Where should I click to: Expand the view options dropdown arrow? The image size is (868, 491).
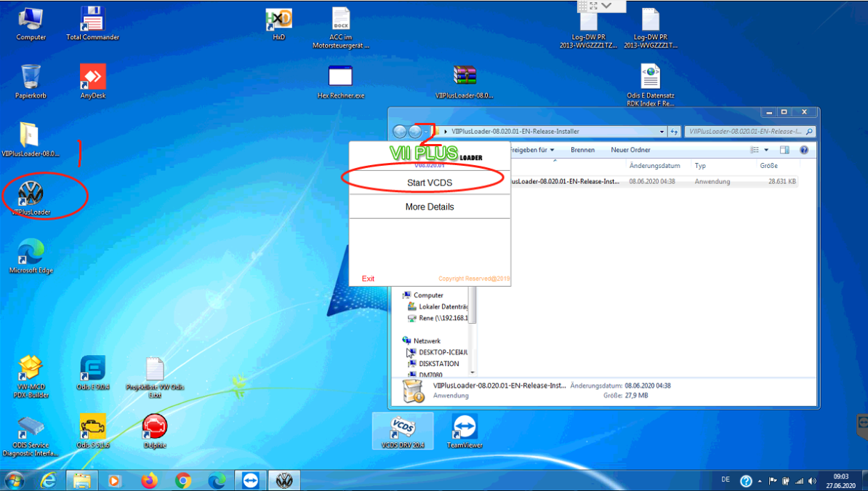click(766, 150)
